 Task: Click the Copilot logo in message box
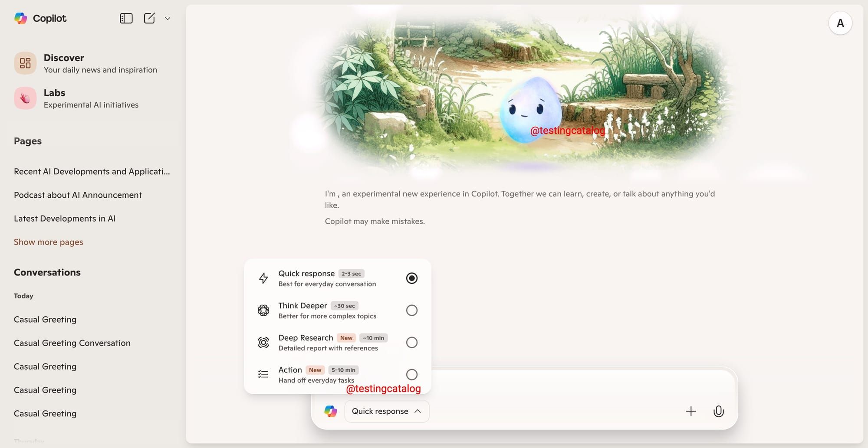(331, 411)
